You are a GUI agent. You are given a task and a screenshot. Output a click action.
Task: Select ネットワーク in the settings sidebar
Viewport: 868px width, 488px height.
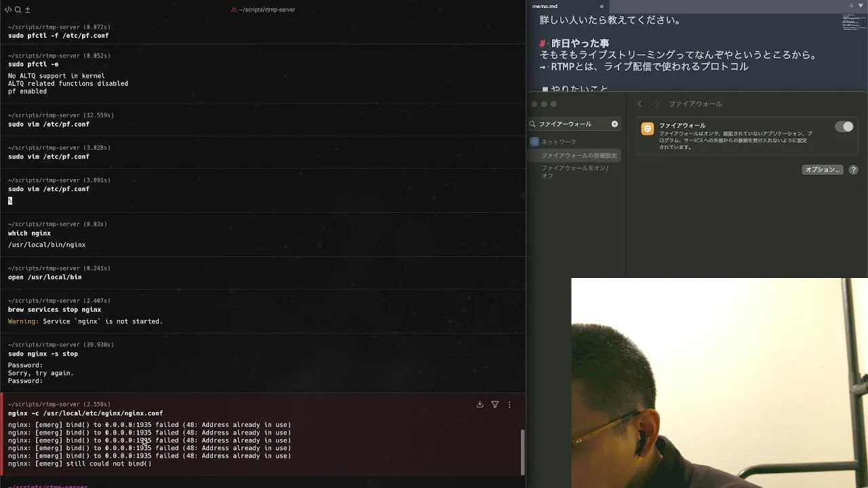coord(559,142)
